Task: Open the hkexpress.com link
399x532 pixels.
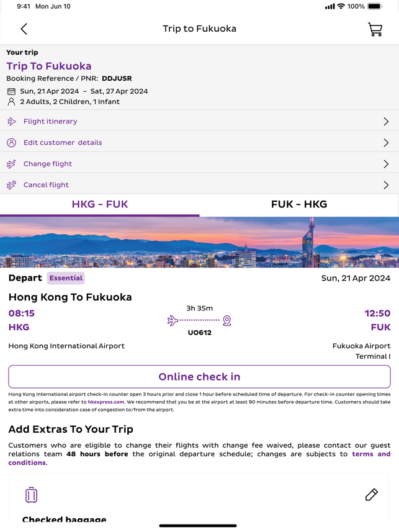Action: tap(106, 402)
